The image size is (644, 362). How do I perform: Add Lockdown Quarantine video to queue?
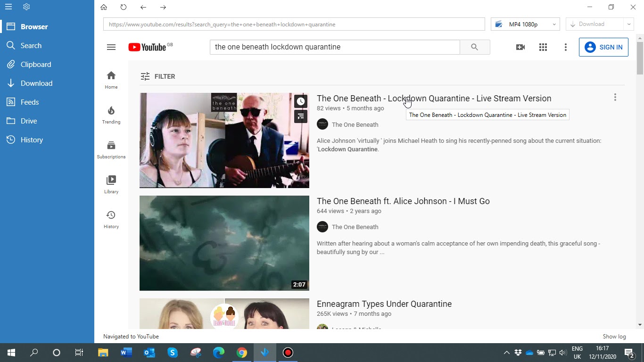(301, 116)
